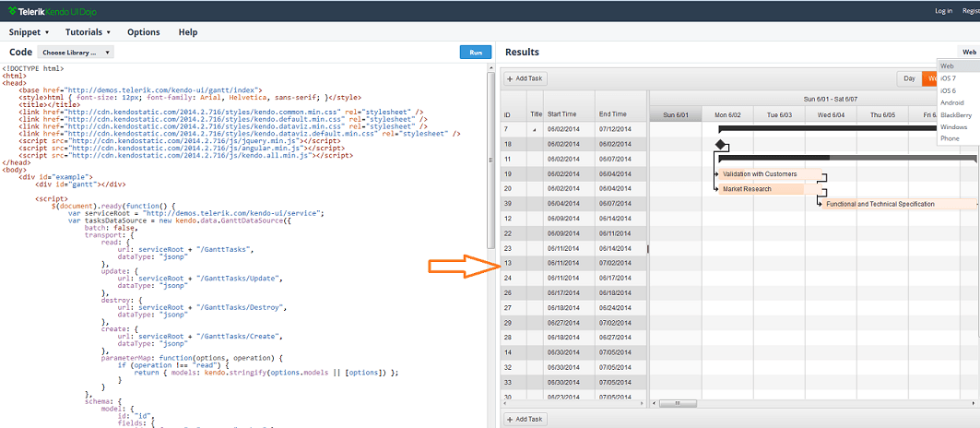
Task: Click the Wed 6/04 day header
Action: [x=831, y=114]
